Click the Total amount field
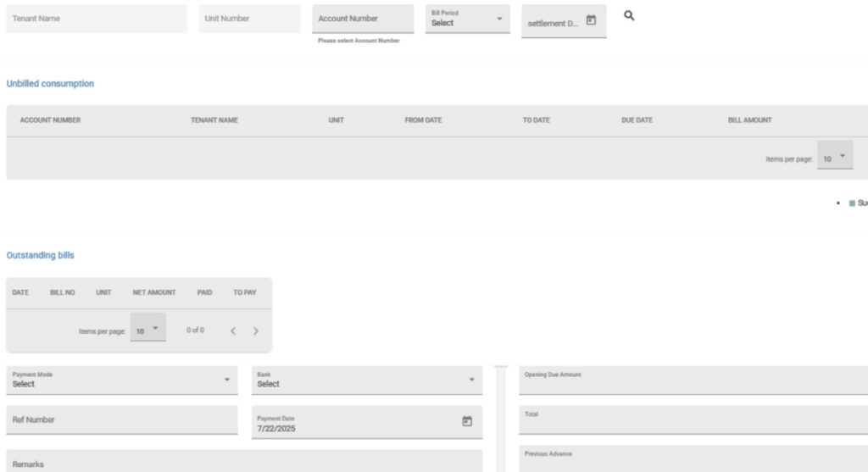This screenshot has height=472, width=868. pyautogui.click(x=693, y=419)
